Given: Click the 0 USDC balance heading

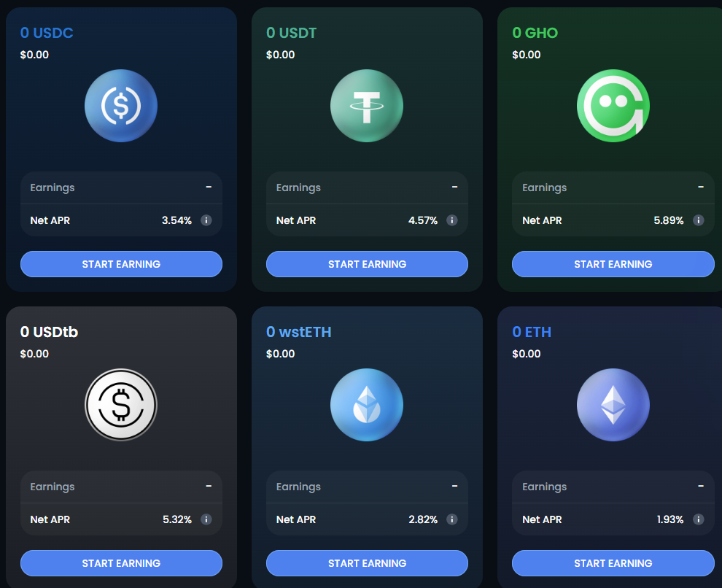Looking at the screenshot, I should point(47,33).
